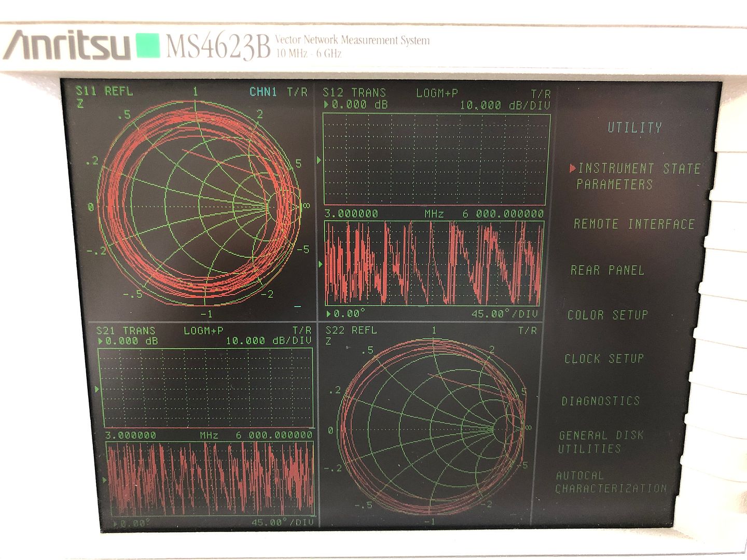Click the 3.000000 start frequency in S21 panel
The height and width of the screenshot is (560, 747).
(131, 435)
